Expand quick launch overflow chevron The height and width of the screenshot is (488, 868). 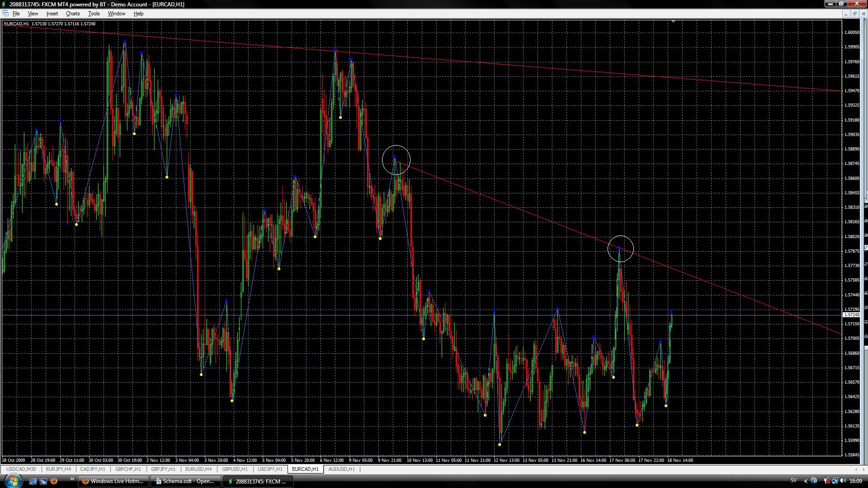pyautogui.click(x=72, y=479)
